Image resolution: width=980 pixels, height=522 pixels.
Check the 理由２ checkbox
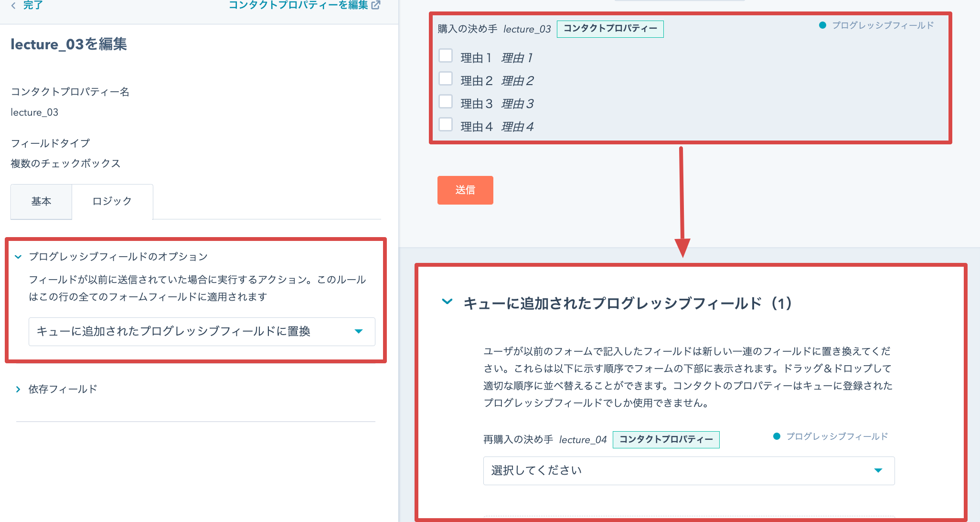(x=446, y=78)
